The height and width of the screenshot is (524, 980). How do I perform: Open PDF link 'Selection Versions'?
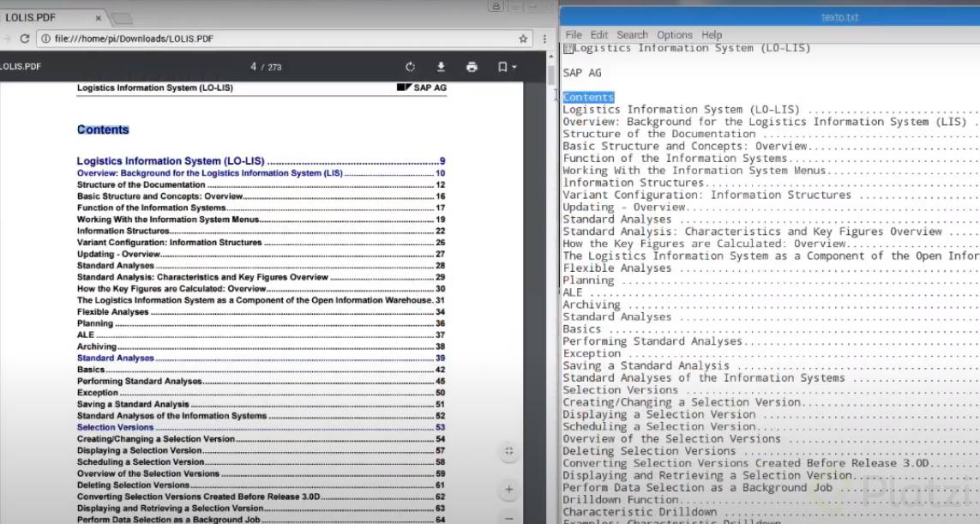tap(261, 428)
